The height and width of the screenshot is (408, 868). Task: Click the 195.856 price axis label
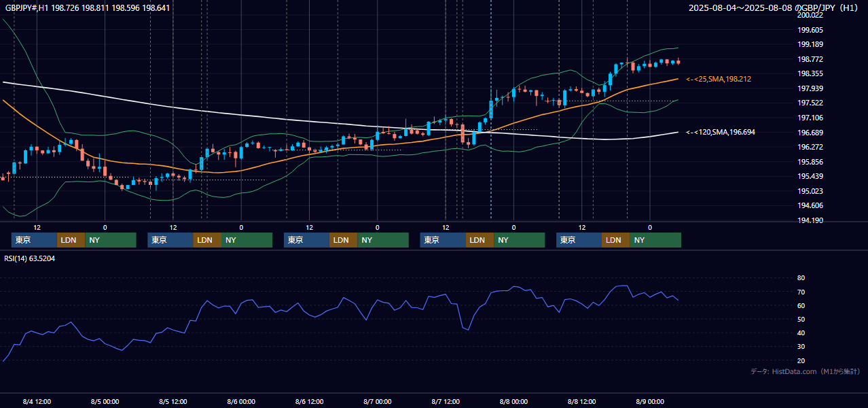[x=810, y=162]
